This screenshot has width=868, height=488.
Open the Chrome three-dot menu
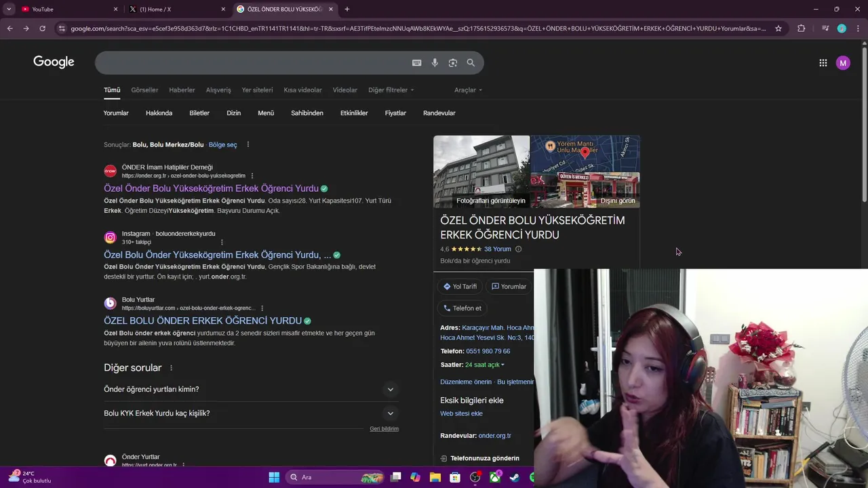[858, 28]
